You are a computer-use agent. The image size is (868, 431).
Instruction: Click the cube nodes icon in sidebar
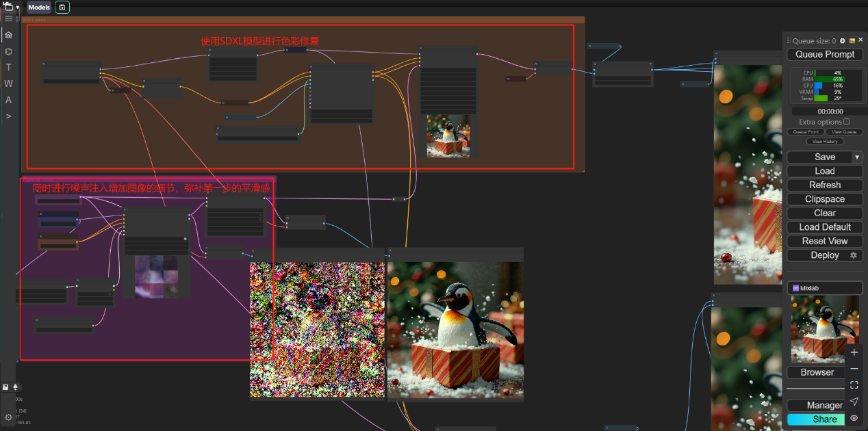(x=8, y=51)
